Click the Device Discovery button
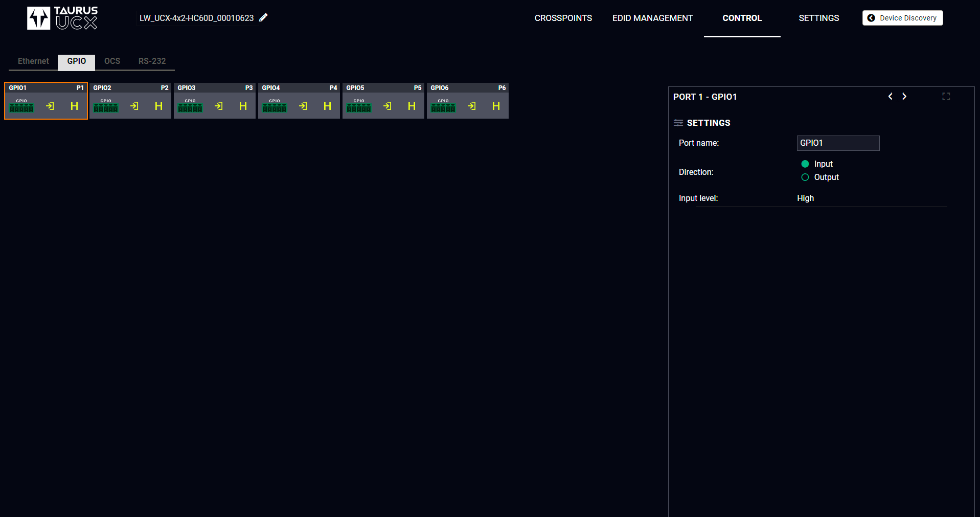 pyautogui.click(x=903, y=18)
